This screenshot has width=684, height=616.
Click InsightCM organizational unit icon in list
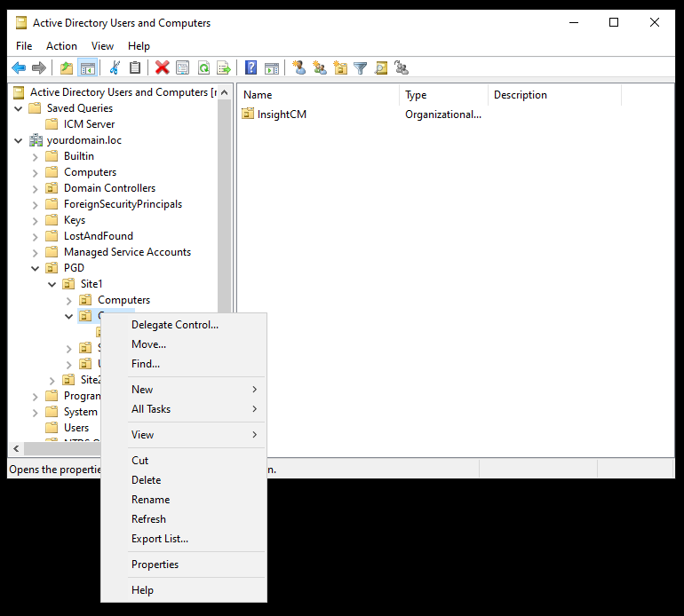[248, 114]
